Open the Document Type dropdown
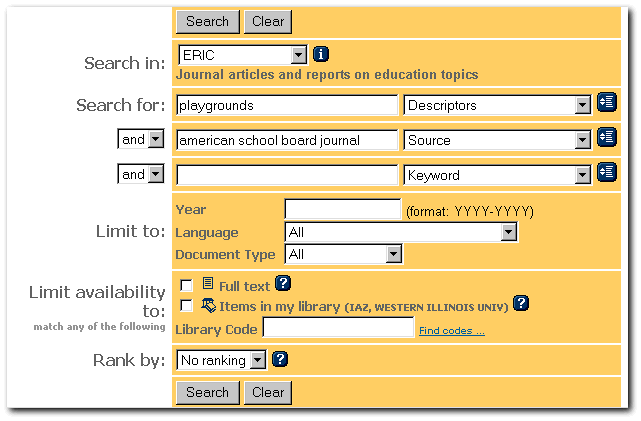The height and width of the screenshot is (421, 641). point(393,255)
